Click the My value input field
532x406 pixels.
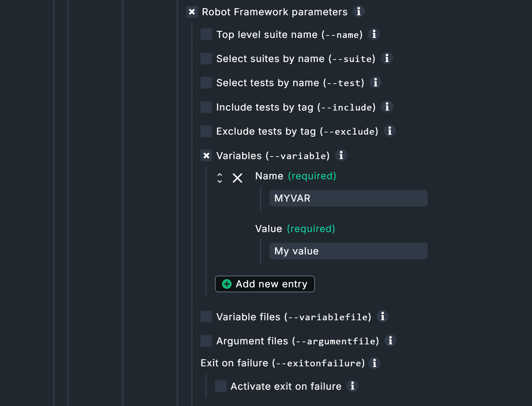(348, 251)
